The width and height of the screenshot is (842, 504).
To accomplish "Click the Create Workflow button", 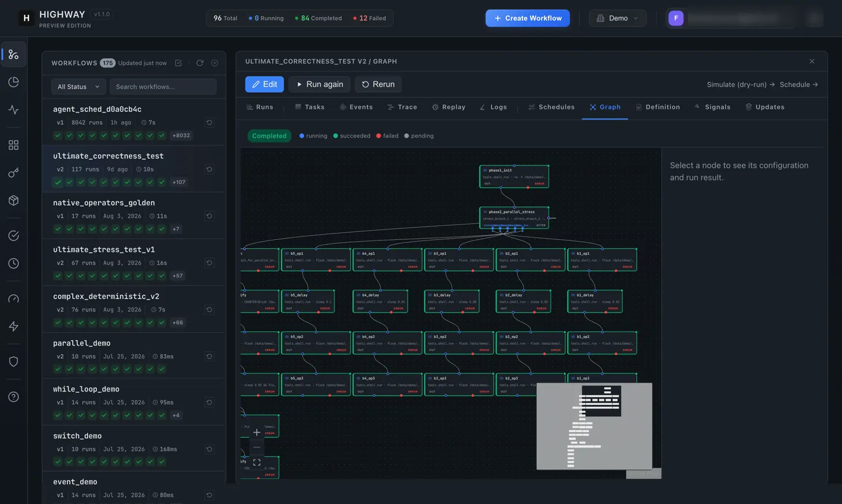I will point(528,18).
